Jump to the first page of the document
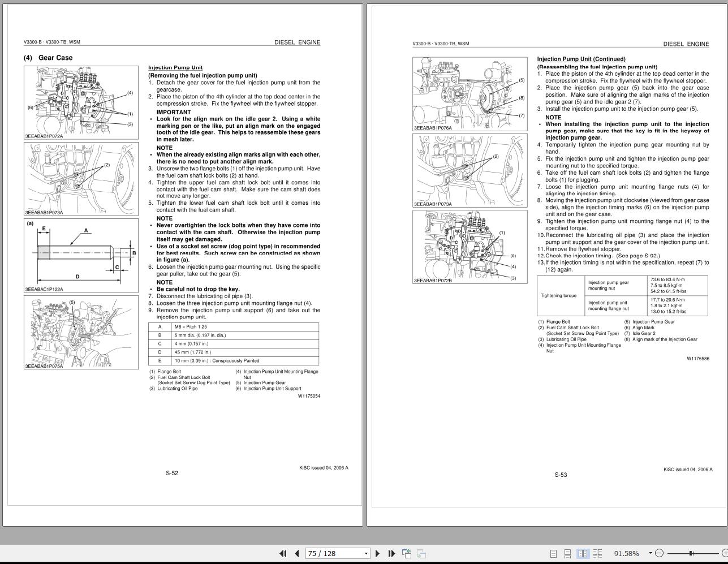The height and width of the screenshot is (564, 728). click(284, 553)
